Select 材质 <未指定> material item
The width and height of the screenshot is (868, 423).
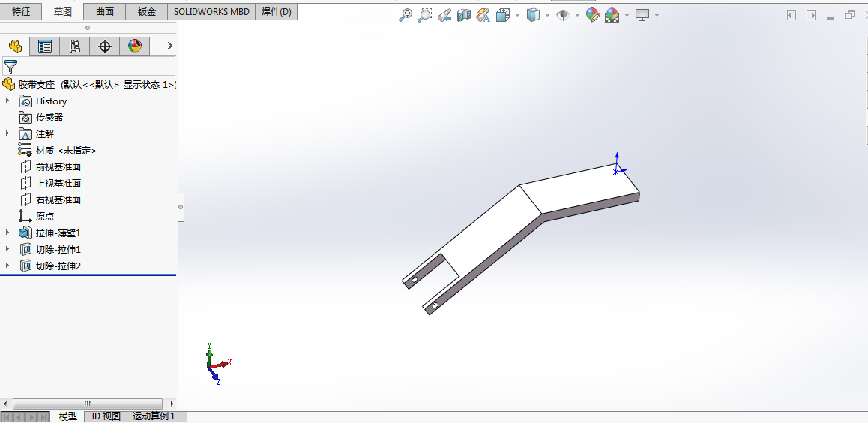[67, 151]
